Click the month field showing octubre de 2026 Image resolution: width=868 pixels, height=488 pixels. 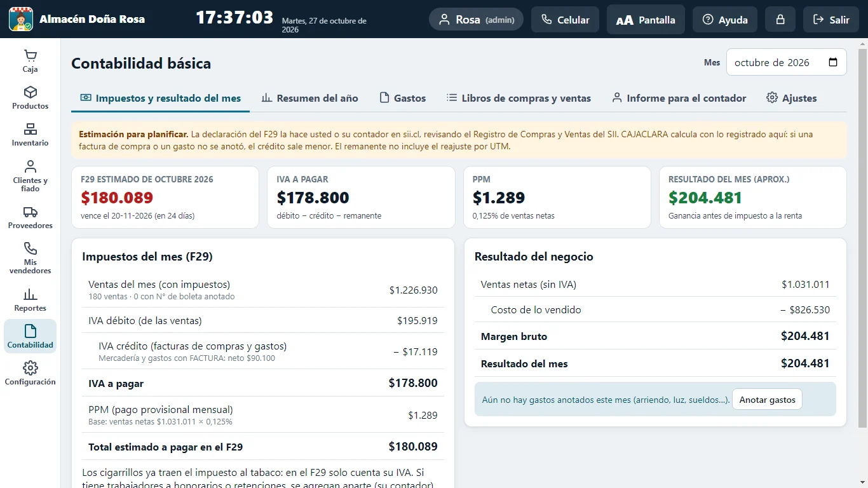point(786,62)
